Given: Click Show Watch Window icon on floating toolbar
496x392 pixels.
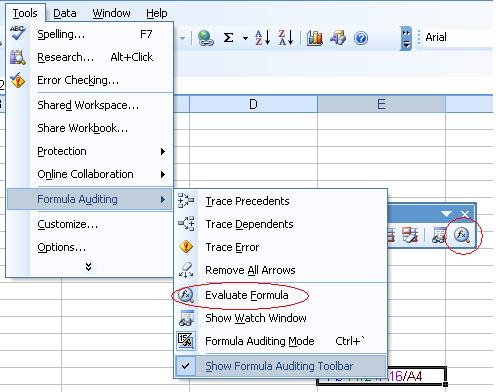Looking at the screenshot, I should coord(438,235).
